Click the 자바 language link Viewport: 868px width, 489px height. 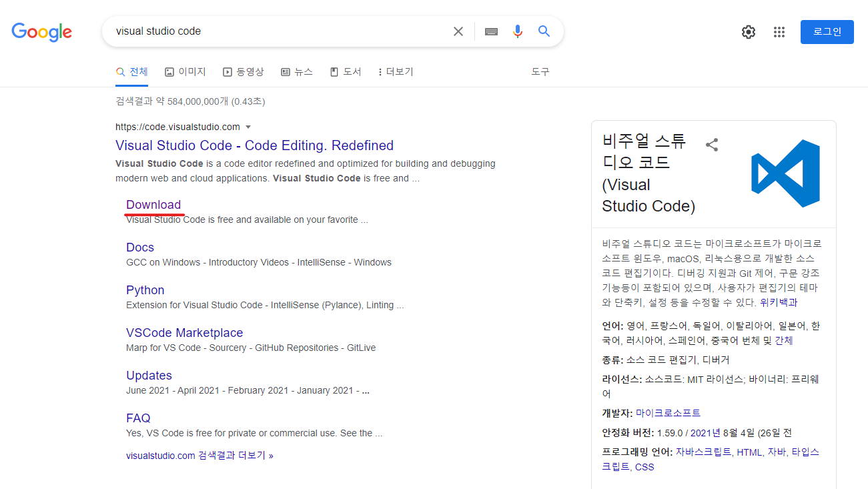(777, 452)
